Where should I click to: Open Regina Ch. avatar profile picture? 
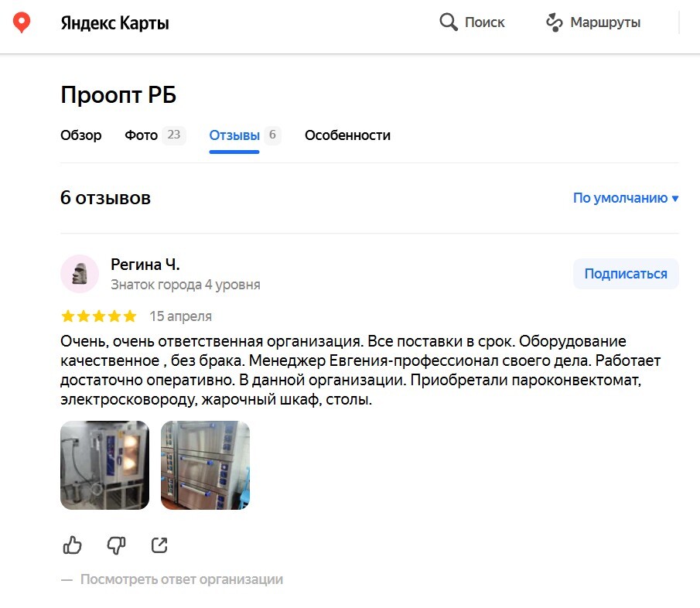point(80,274)
